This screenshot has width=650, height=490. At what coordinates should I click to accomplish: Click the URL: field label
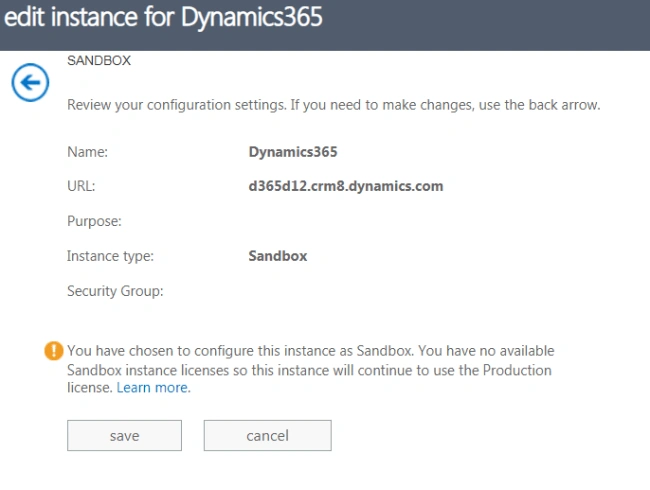coord(81,186)
